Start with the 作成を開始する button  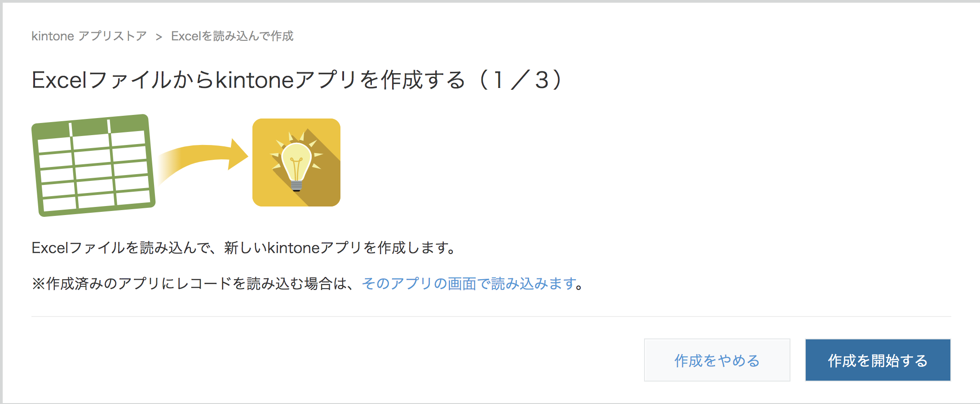(x=878, y=360)
